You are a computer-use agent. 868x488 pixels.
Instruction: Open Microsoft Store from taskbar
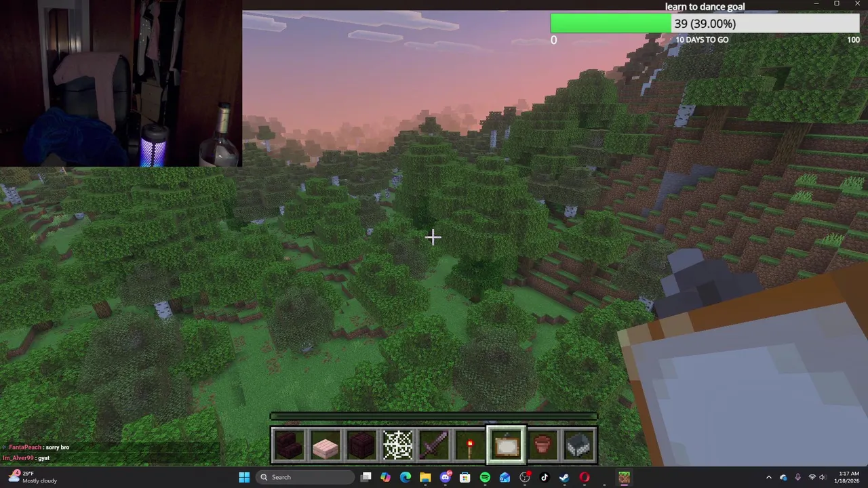465,477
